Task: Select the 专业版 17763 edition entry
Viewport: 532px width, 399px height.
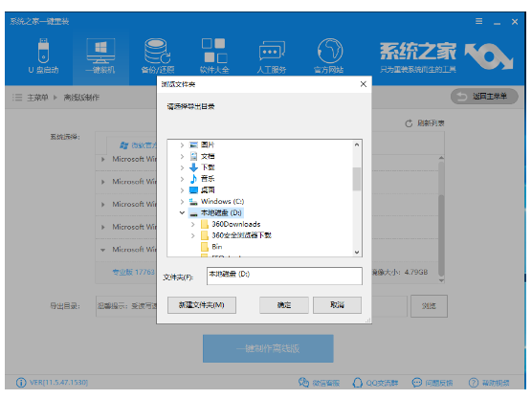Action: point(133,272)
